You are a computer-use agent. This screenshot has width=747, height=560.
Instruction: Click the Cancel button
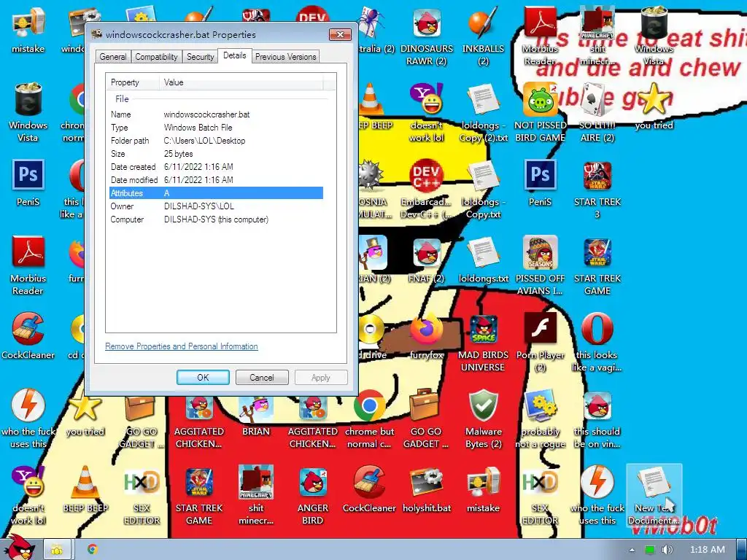point(262,378)
